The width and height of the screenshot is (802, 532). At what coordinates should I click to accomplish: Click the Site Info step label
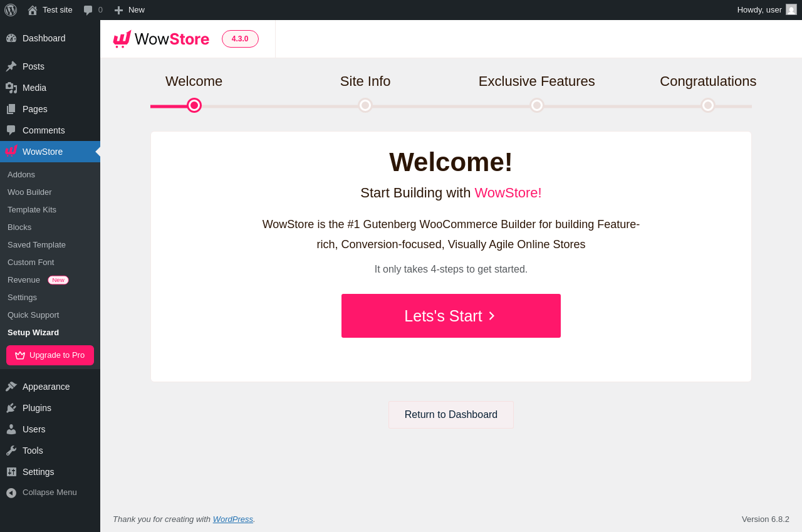point(365,81)
